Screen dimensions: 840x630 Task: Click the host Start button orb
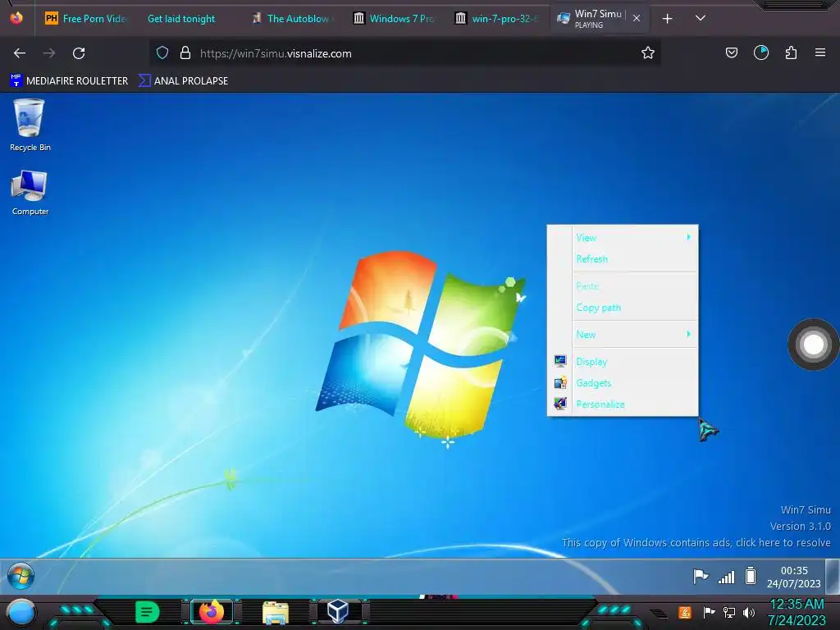point(21,612)
